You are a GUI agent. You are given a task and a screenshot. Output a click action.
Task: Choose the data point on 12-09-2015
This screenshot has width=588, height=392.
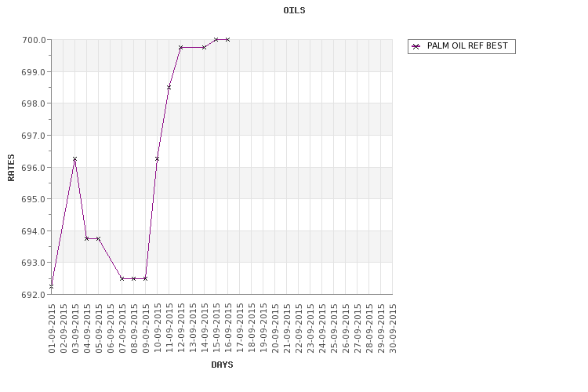(x=181, y=48)
